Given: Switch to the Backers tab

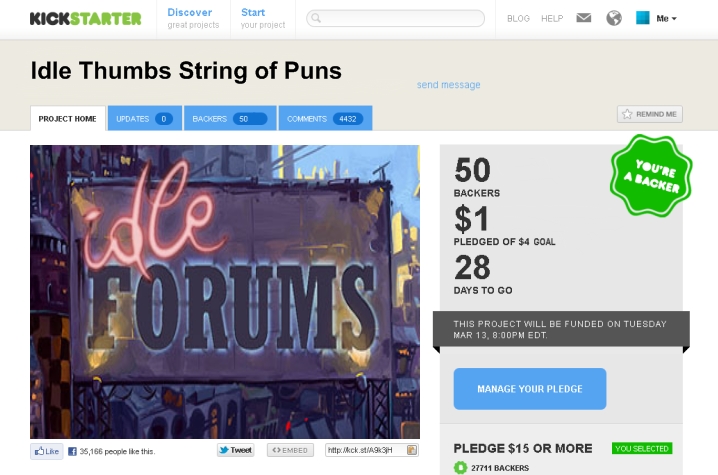Looking at the screenshot, I should click(230, 119).
